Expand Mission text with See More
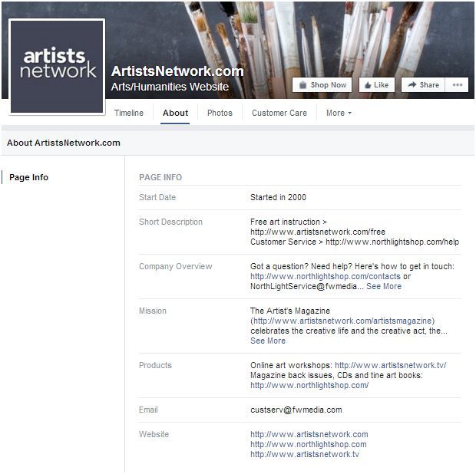Screen dimensions: 476x474 [267, 341]
